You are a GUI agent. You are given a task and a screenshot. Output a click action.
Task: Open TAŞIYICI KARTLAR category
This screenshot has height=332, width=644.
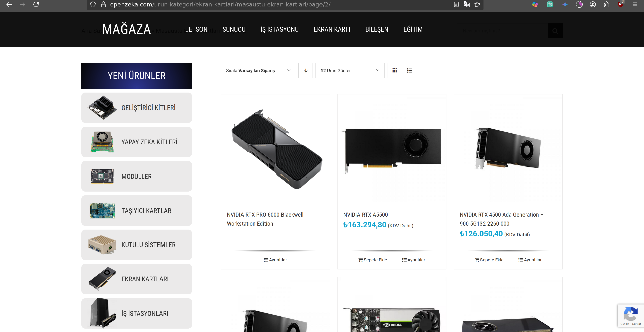pos(137,211)
